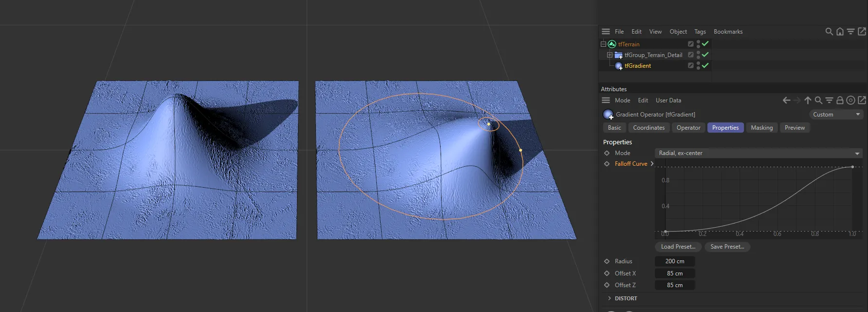Switch to the Operator tab
The image size is (868, 312).
(x=688, y=128)
